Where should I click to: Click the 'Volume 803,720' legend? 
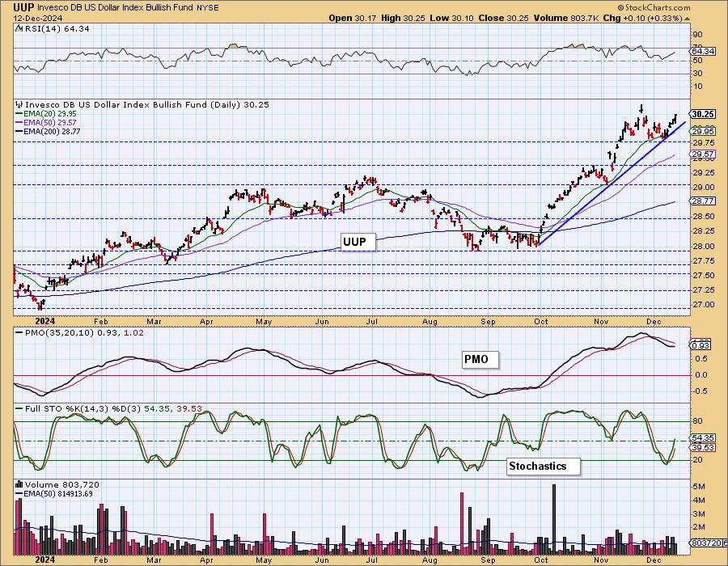[61, 485]
